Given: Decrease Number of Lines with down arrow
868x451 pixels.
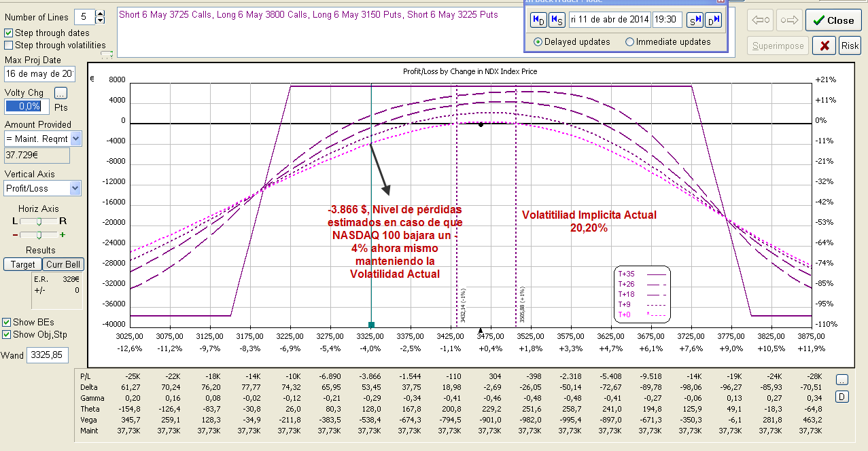Looking at the screenshot, I should 101,20.
